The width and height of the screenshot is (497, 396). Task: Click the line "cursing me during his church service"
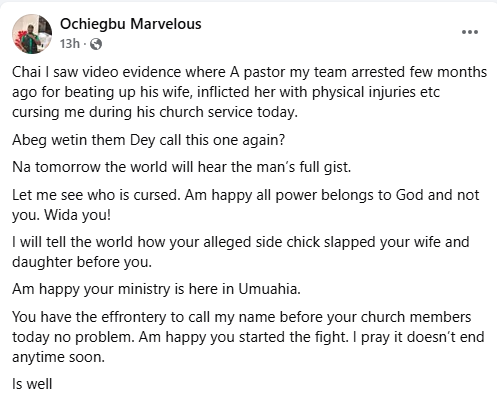point(155,112)
